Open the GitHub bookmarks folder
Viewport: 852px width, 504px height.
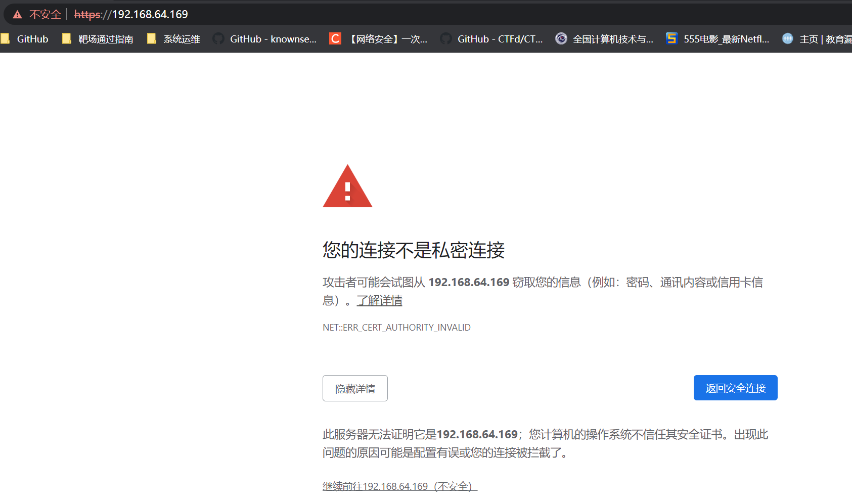click(25, 39)
